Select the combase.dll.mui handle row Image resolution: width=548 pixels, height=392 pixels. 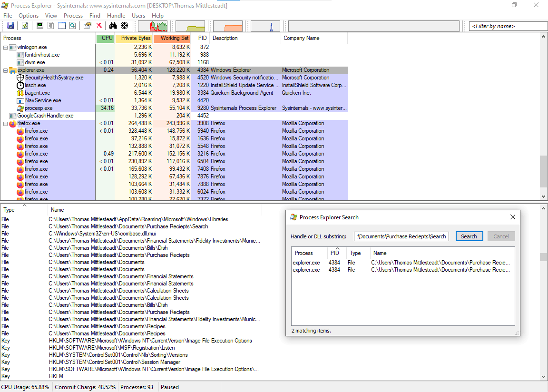[131, 234]
